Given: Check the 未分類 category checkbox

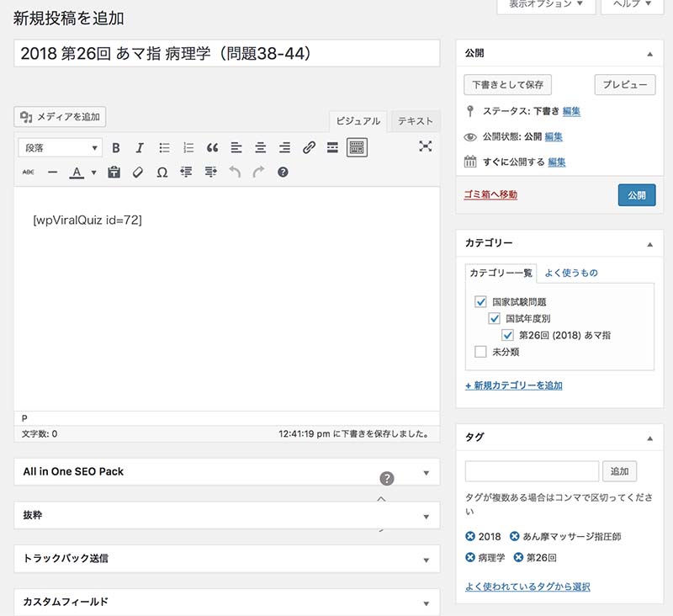Looking at the screenshot, I should pyautogui.click(x=481, y=352).
